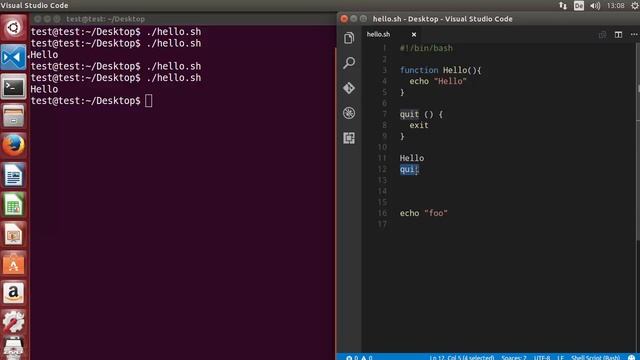Click the 'exit' statement on line 8
The height and width of the screenshot is (360, 640).
click(x=419, y=125)
